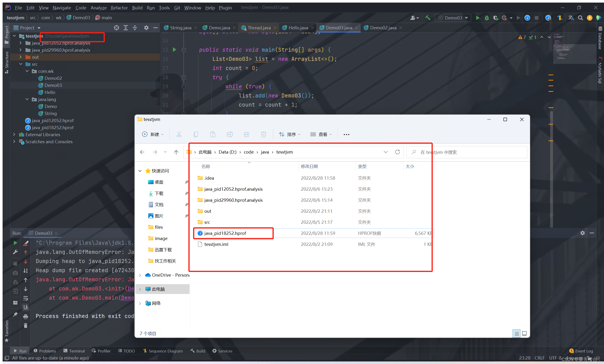The image size is (604, 364).
Task: Switch to the Hello.java editor tab
Action: [x=297, y=27]
